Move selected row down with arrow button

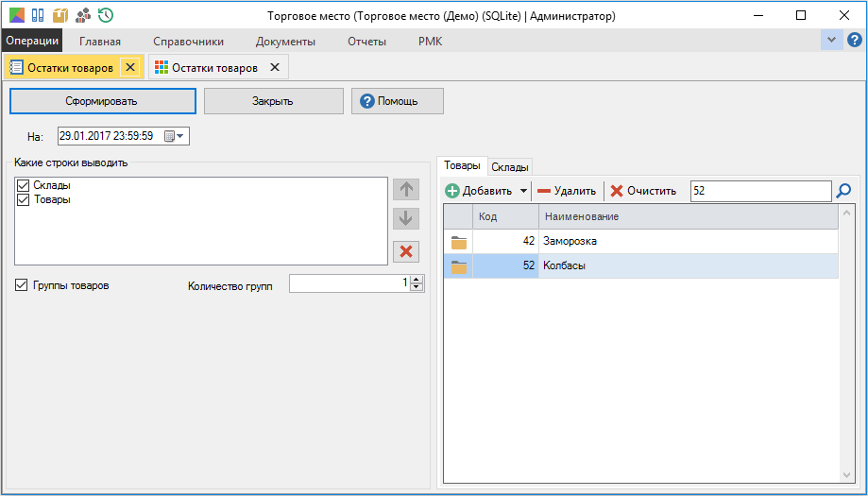pos(406,218)
